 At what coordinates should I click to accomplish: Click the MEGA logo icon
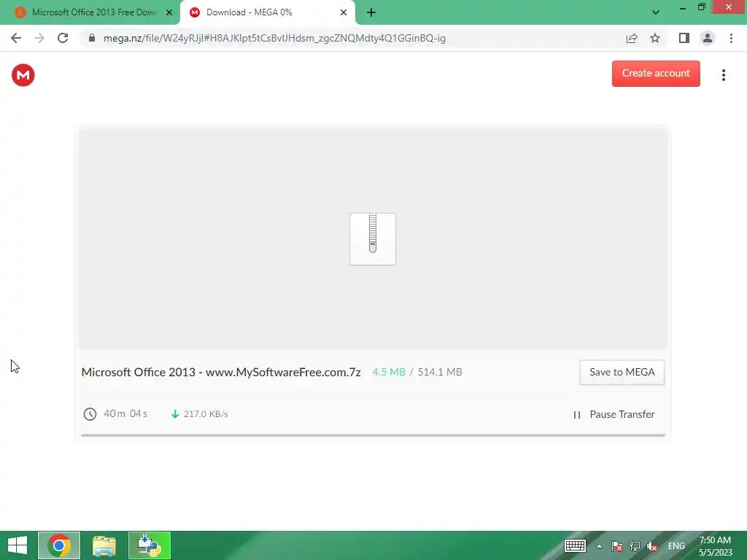click(23, 75)
